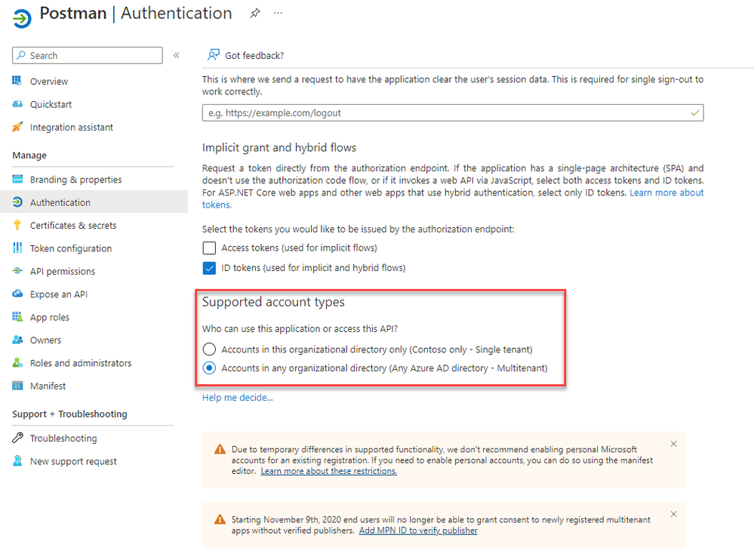
Task: Open the Manifest editor
Action: (x=48, y=386)
